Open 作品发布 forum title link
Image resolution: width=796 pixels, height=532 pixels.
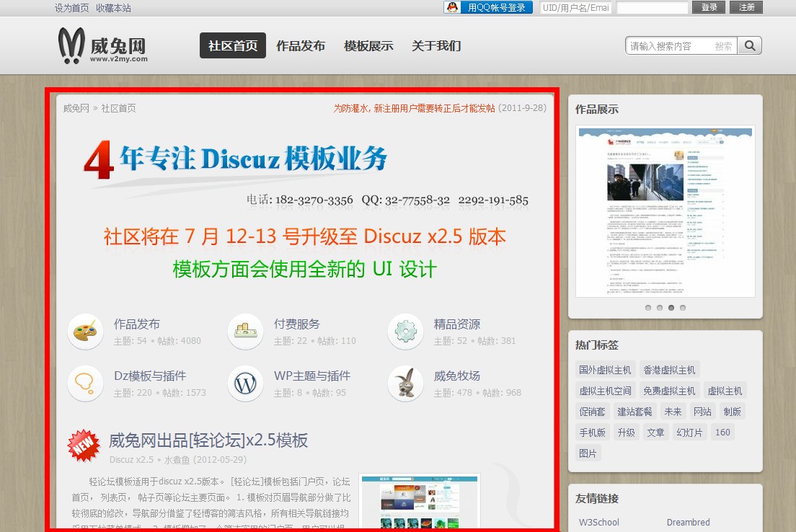tap(136, 324)
